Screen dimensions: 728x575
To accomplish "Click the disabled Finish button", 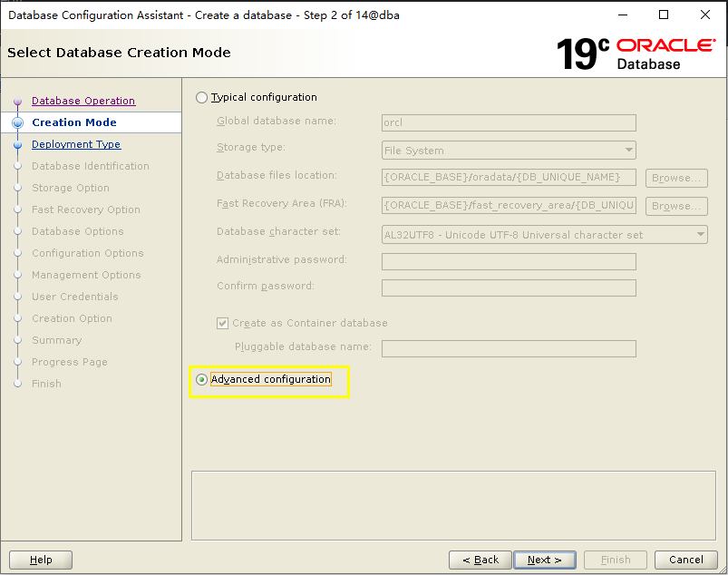I will 616,560.
